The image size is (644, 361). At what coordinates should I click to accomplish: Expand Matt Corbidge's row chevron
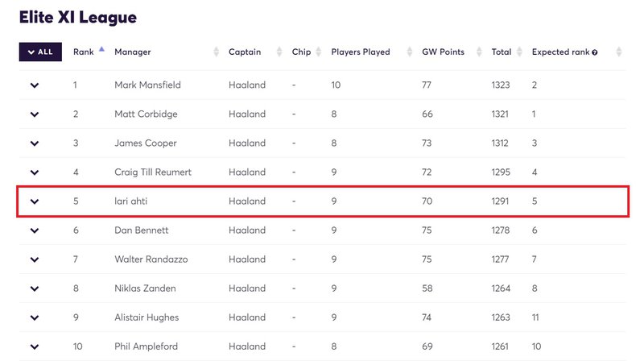pyautogui.click(x=35, y=114)
